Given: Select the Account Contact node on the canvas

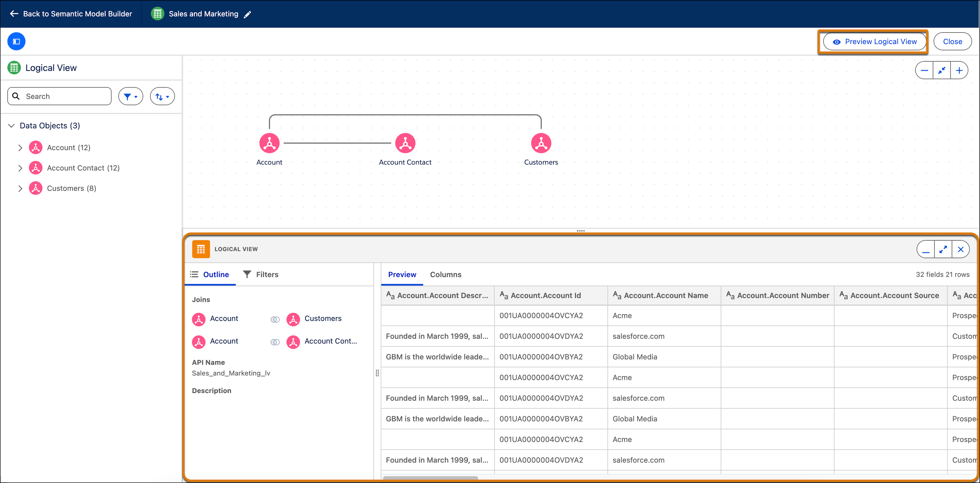Looking at the screenshot, I should [405, 143].
